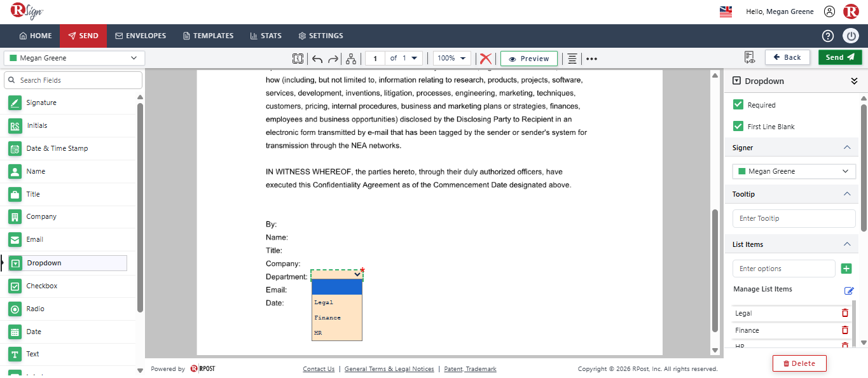
Task: Open the user profile icon
Action: click(x=829, y=11)
